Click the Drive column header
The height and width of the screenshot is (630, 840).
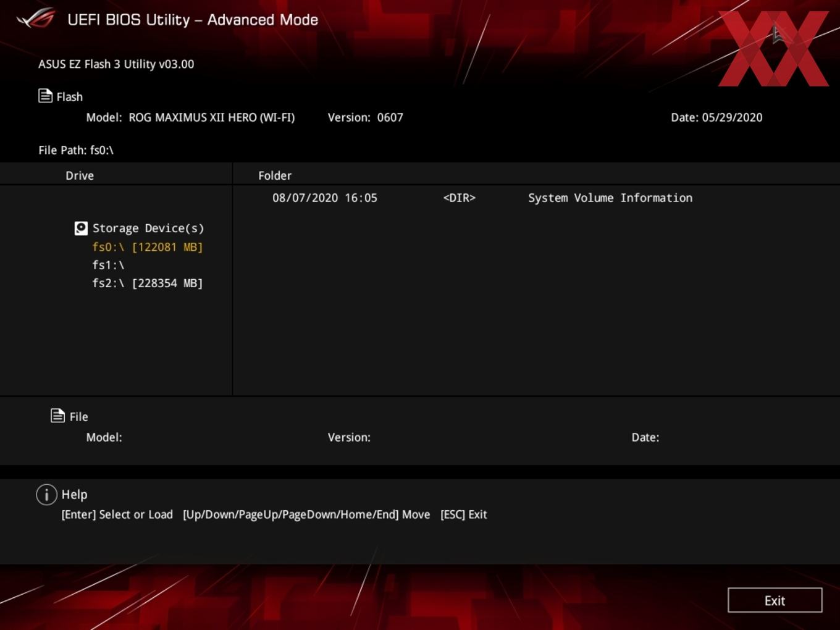[80, 176]
